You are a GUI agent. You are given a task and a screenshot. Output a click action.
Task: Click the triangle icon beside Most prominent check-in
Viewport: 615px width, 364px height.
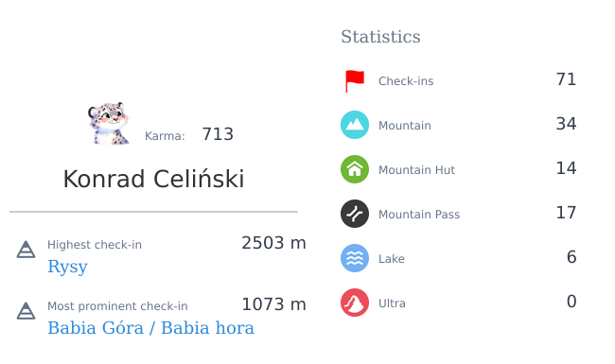pyautogui.click(x=26, y=311)
